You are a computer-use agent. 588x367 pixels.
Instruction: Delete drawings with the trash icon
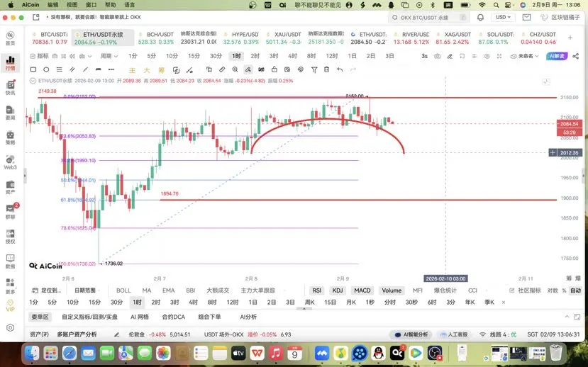coord(326,69)
